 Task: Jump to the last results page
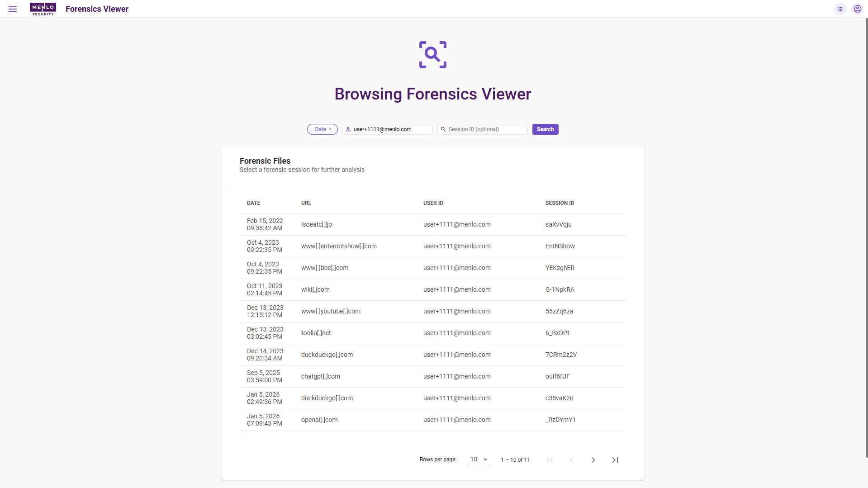coord(615,460)
